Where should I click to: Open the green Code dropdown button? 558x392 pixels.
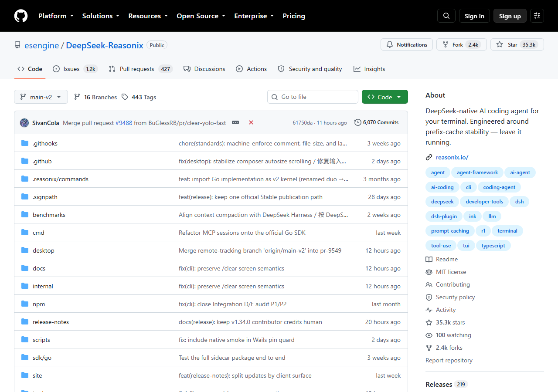pos(385,97)
